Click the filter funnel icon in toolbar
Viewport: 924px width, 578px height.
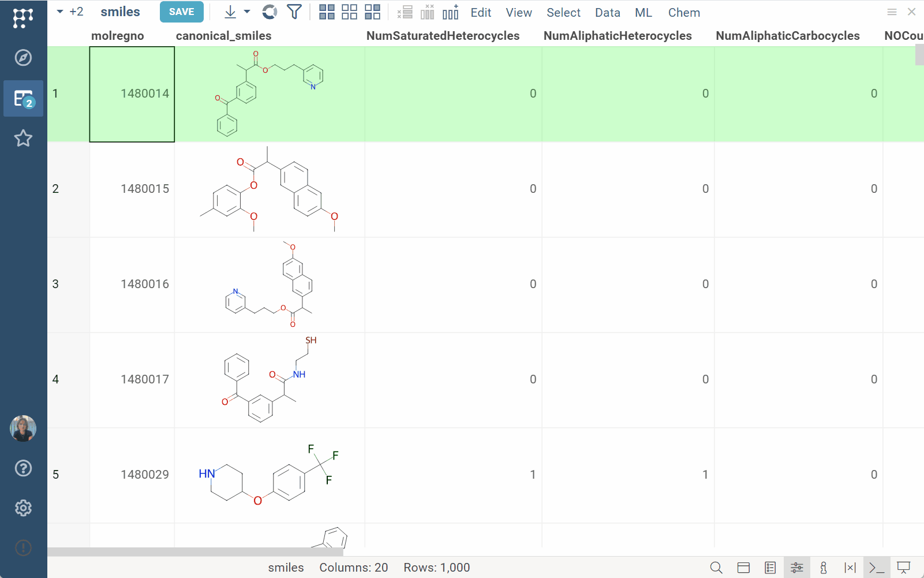294,12
